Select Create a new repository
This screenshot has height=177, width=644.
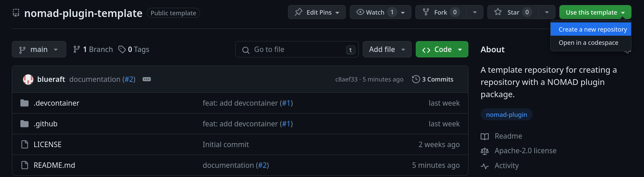tap(592, 29)
